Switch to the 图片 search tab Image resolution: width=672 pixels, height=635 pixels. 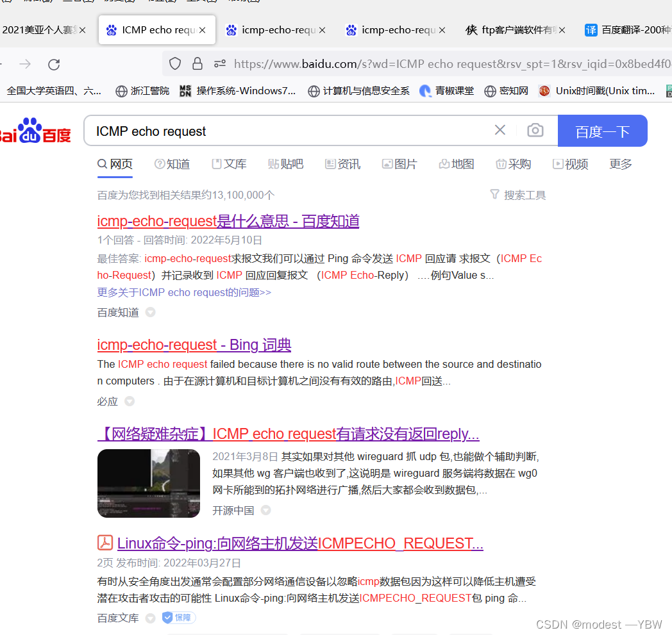(x=399, y=164)
